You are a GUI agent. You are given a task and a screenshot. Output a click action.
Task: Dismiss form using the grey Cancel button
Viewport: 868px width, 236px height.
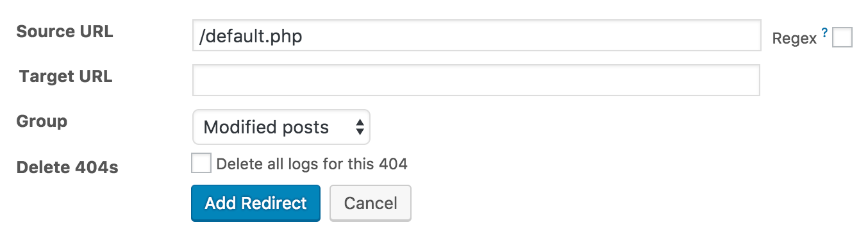(371, 203)
